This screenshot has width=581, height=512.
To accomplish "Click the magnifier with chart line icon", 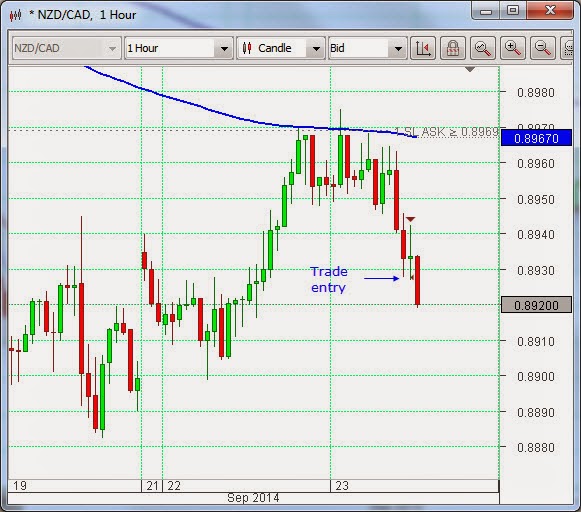I will coord(483,48).
